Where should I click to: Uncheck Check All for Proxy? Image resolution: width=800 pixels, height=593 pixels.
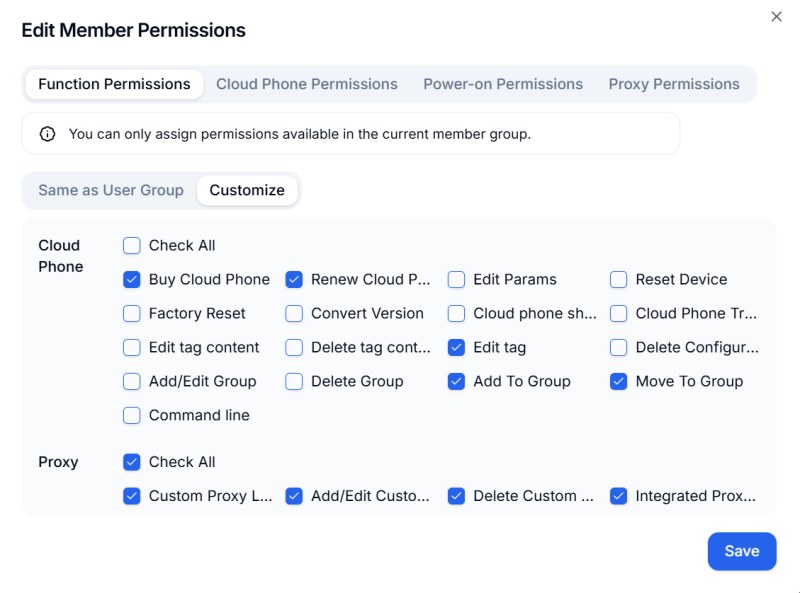coord(132,462)
